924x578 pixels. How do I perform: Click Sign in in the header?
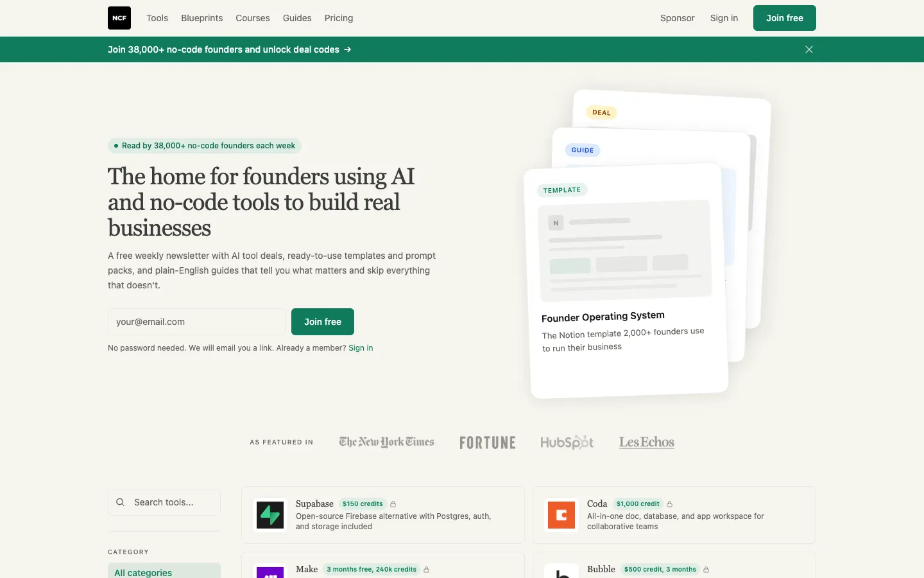tap(724, 18)
